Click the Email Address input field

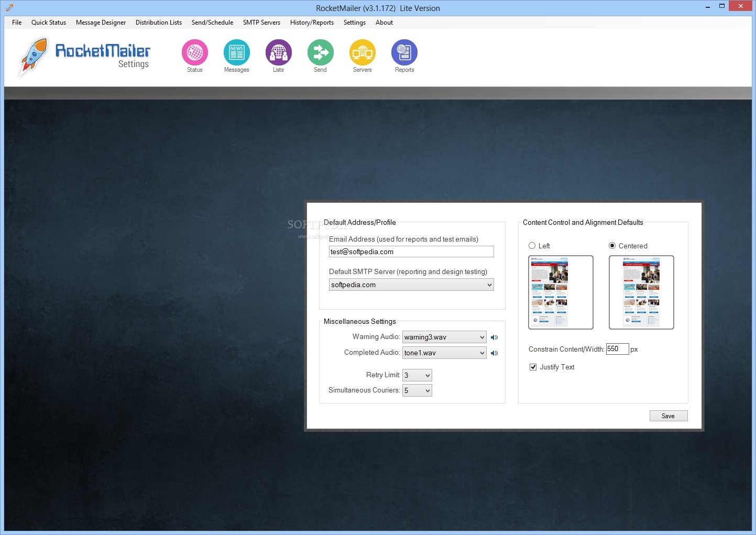click(411, 252)
